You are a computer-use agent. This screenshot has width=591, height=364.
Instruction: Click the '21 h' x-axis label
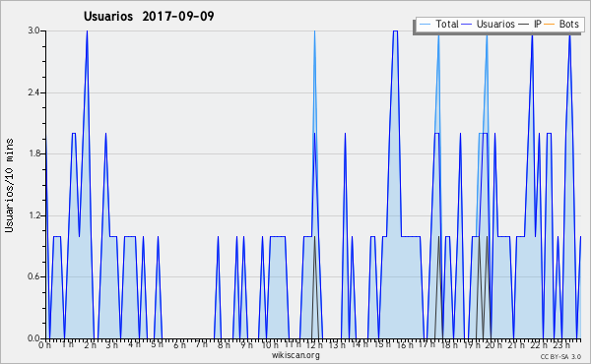[515, 344]
